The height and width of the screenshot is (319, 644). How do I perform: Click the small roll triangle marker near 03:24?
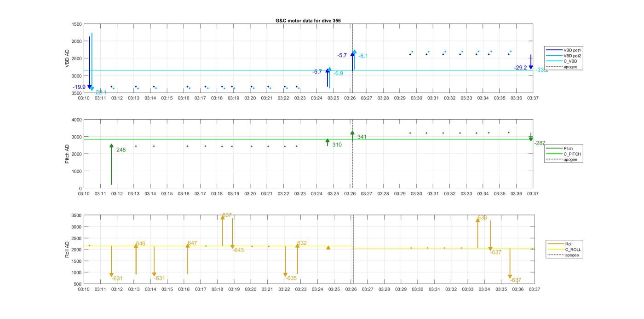click(x=328, y=248)
